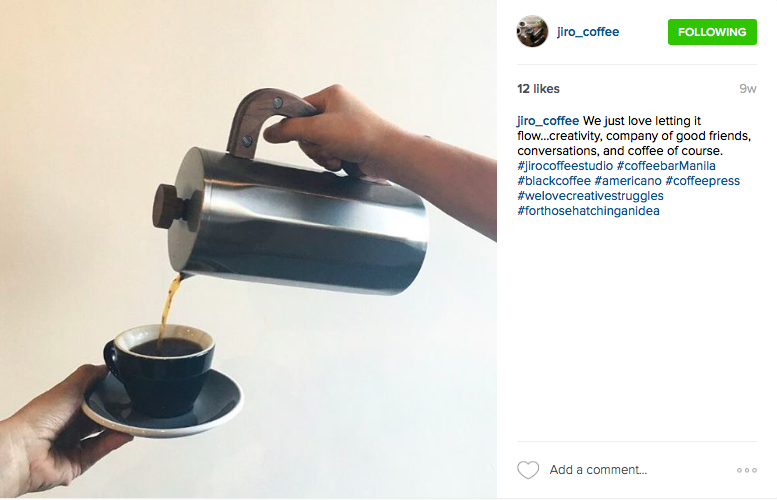Open jiro_coffee username next to the avatar
This screenshot has width=777, height=500.
click(588, 32)
